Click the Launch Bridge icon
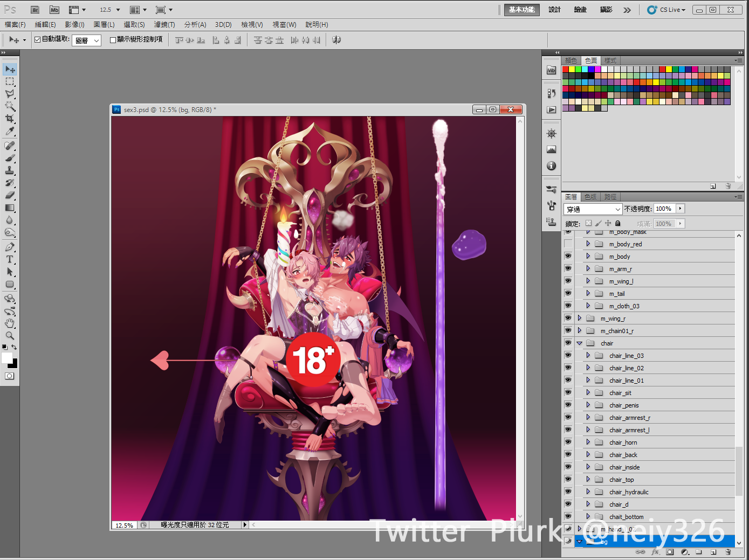749x560 pixels. 35,10
